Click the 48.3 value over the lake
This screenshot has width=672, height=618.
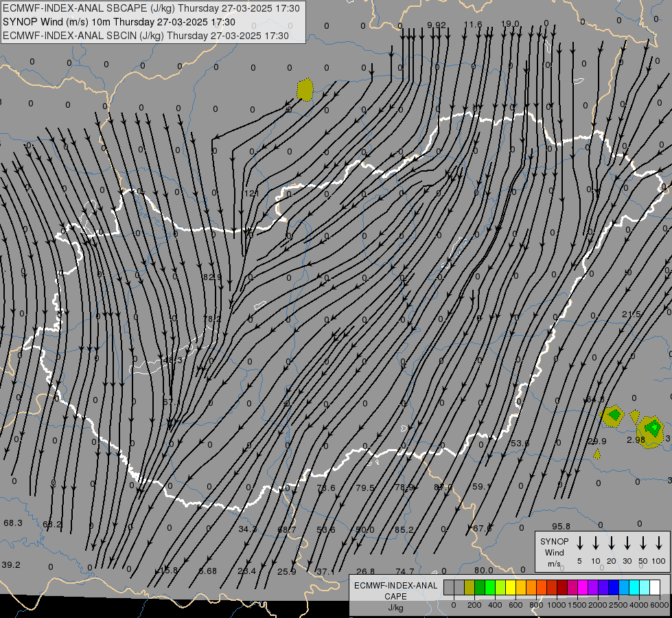(173, 360)
